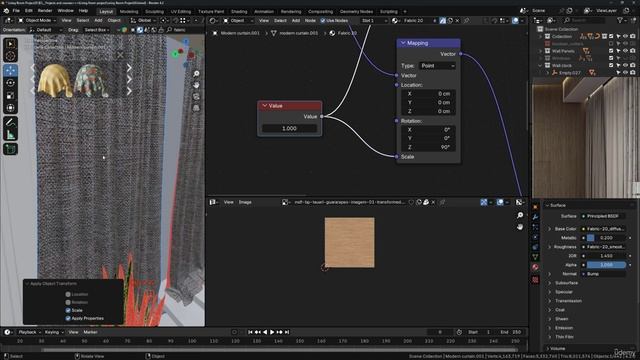Select the Scale tool in viewport toolbar
640x360 pixels.
(10, 96)
